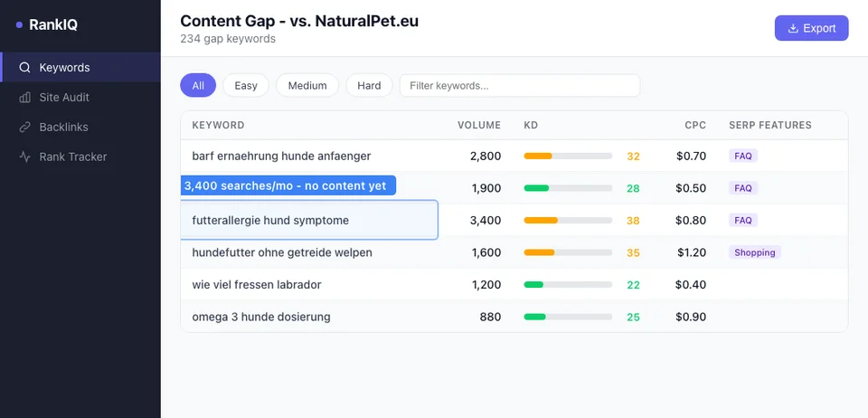Sort by the VOLUME column header
Screen dimensions: 868x418
click(x=479, y=125)
